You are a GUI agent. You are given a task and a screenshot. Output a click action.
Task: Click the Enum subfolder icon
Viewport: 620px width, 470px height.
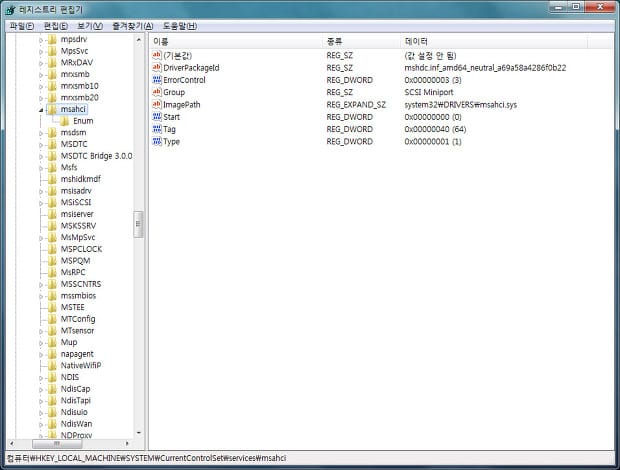pyautogui.click(x=65, y=121)
